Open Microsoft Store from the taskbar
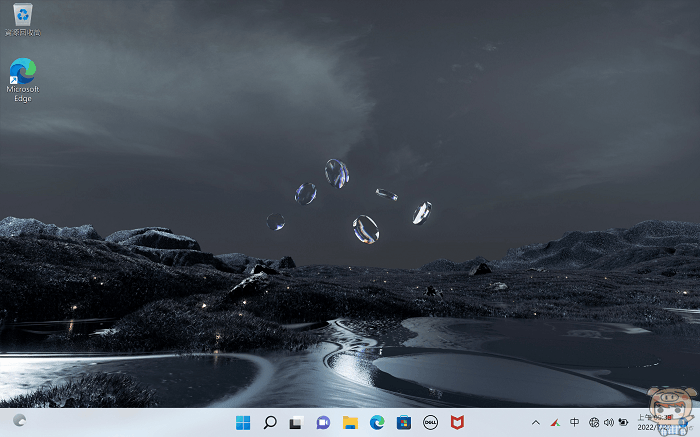Viewport: 700px width, 437px height. (404, 422)
